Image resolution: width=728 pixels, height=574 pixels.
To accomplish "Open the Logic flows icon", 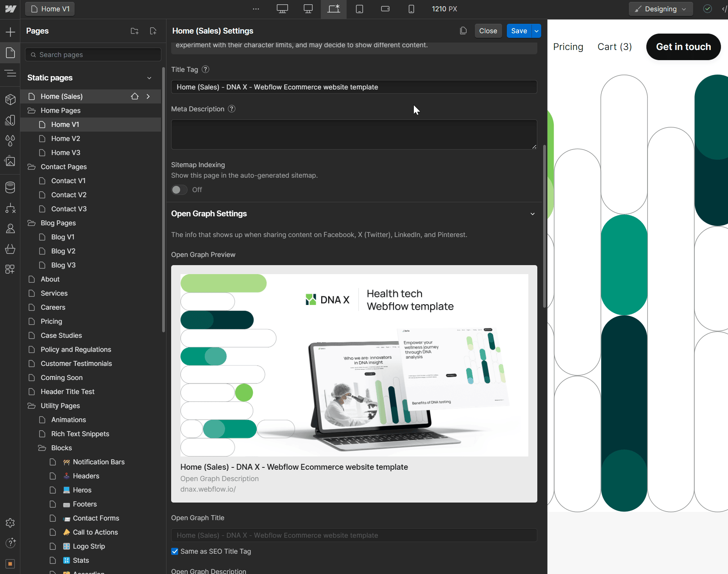I will point(11,208).
